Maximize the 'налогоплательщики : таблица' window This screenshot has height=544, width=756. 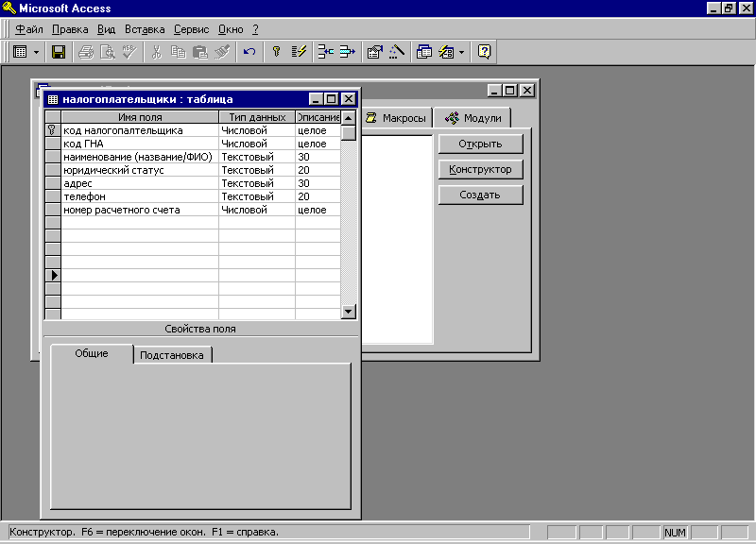click(x=332, y=99)
